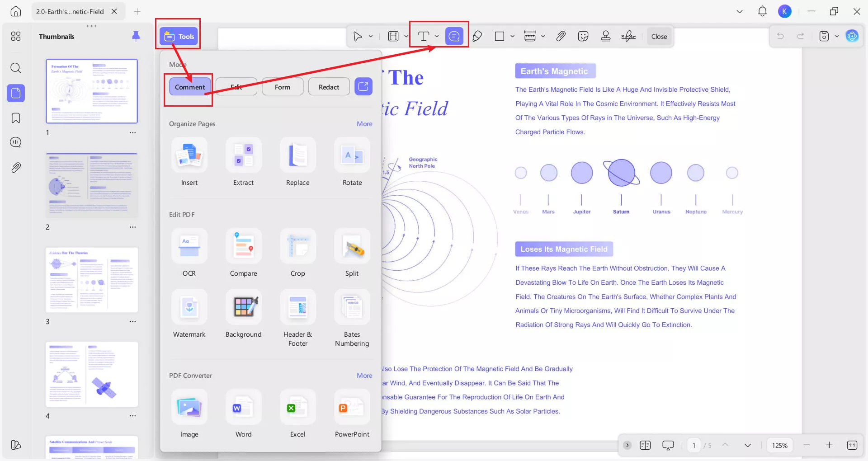Viewport: 868px width, 461px height.
Task: Click the signature tool icon
Action: click(x=628, y=36)
